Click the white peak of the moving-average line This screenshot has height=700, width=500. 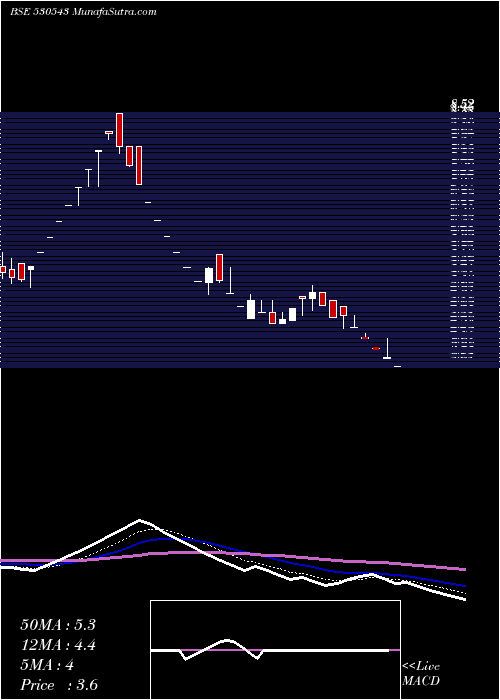(x=140, y=520)
